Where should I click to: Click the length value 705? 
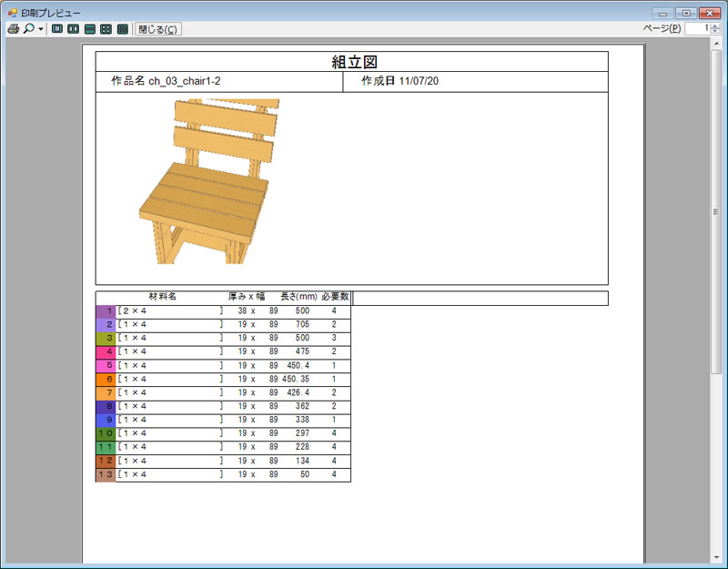(x=302, y=324)
